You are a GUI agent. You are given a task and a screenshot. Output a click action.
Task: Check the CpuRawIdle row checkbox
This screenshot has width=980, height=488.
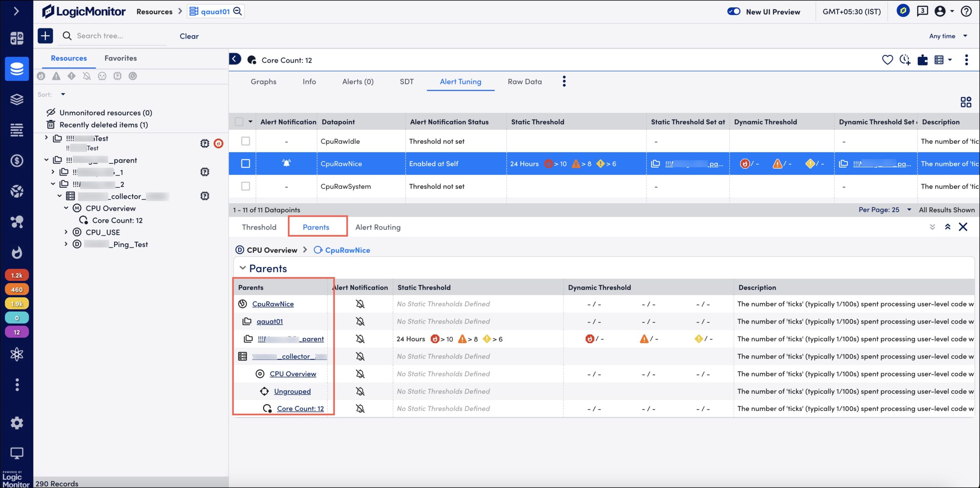point(245,141)
